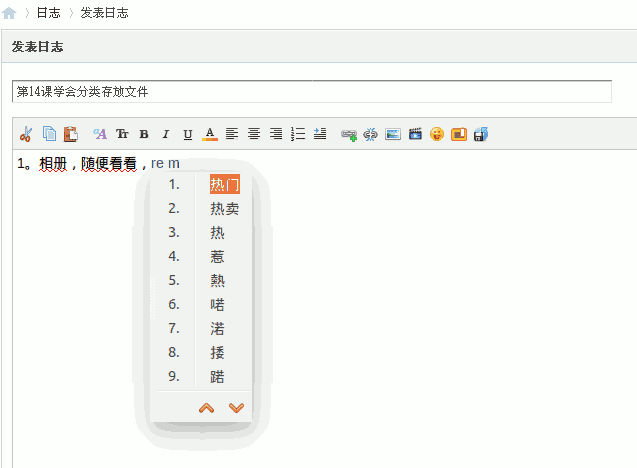Select candidate 7 渃
Screen dimensions: 637x468
[x=217, y=328]
